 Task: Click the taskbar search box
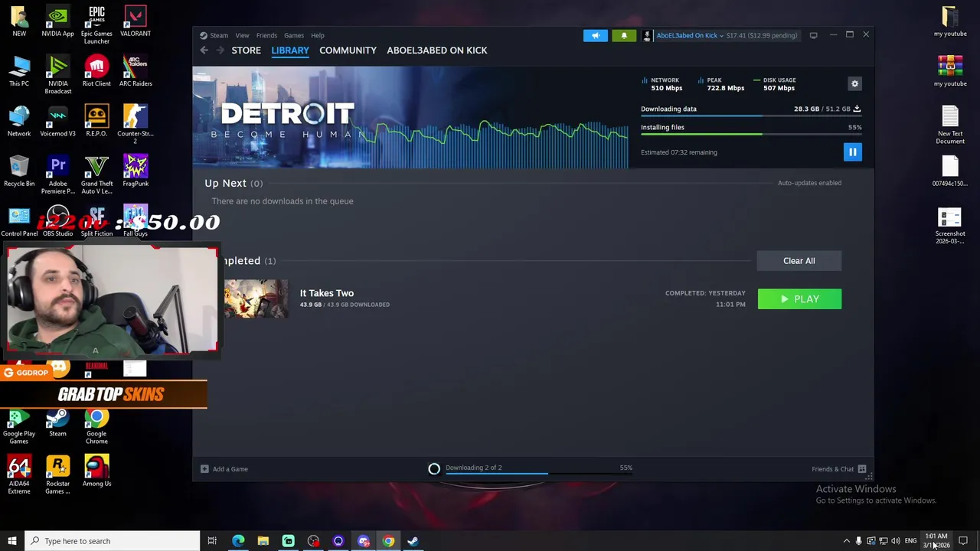(112, 541)
